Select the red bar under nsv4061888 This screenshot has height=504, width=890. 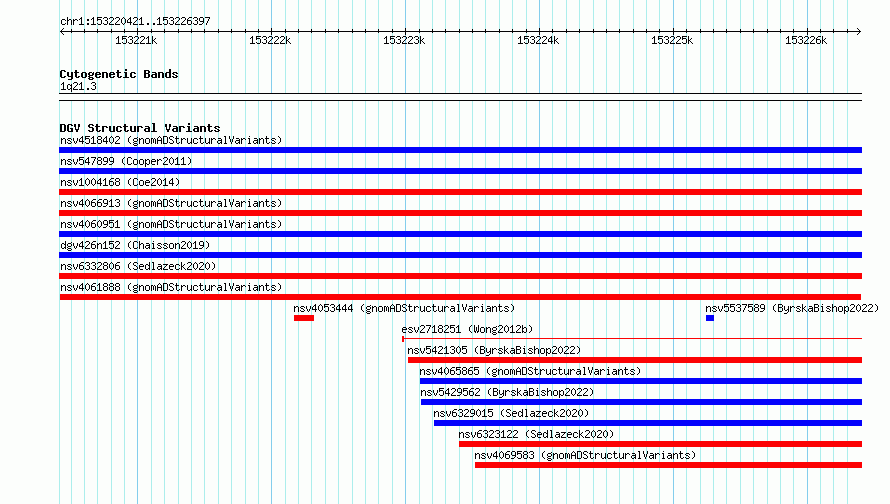[460, 297]
